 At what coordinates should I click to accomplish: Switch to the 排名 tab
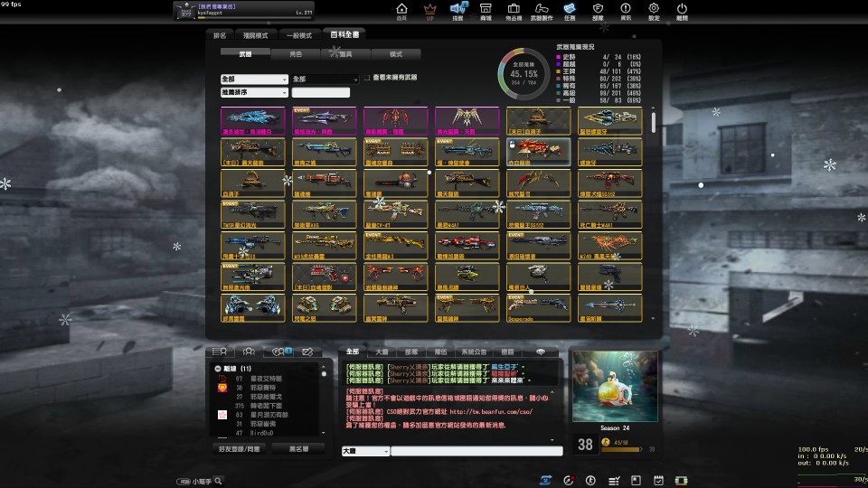[221, 35]
